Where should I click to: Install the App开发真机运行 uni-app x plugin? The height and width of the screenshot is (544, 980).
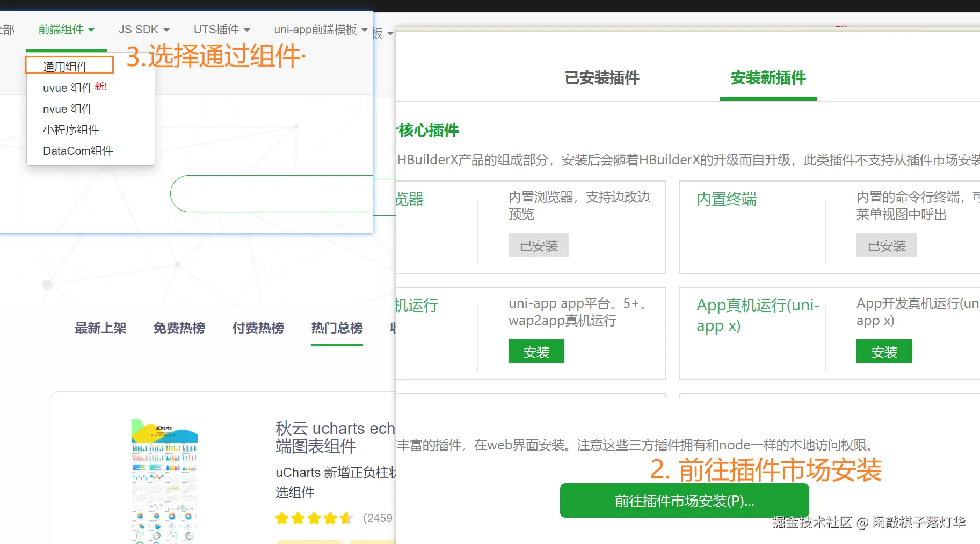coord(884,352)
